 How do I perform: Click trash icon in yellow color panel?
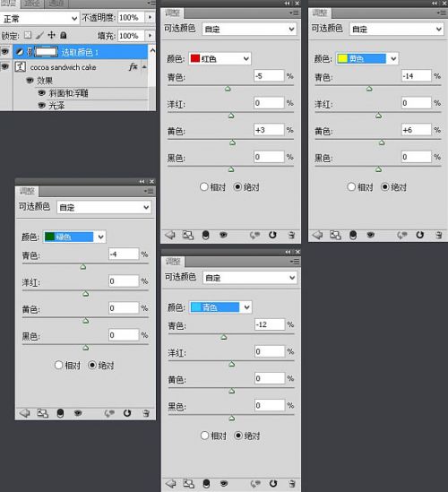tap(438, 235)
